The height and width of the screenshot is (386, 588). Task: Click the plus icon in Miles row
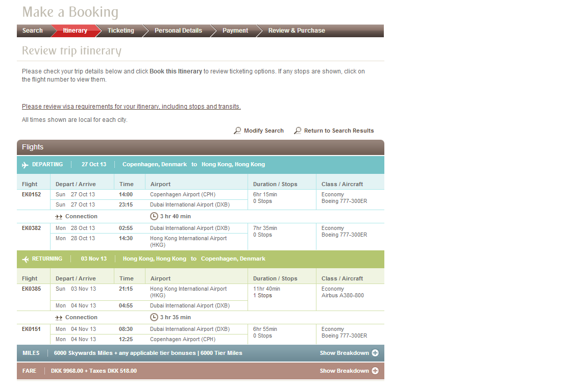click(x=375, y=353)
